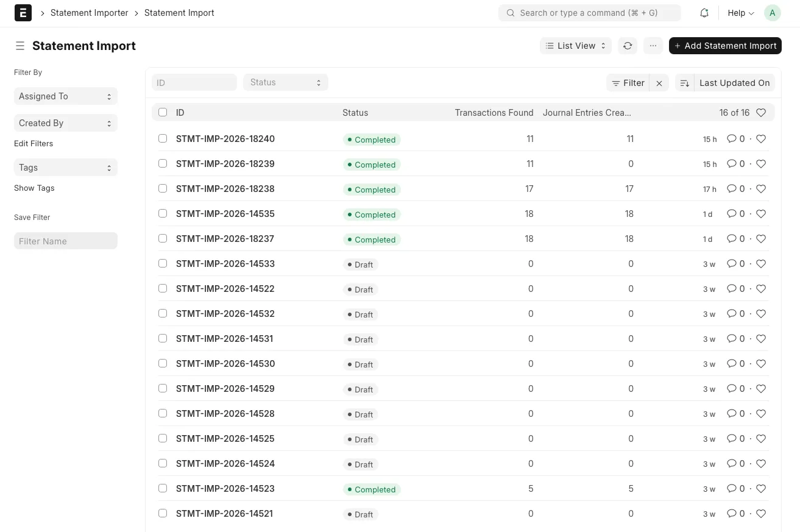Refresh the Statement Import list
The height and width of the screenshot is (532, 800).
point(627,46)
